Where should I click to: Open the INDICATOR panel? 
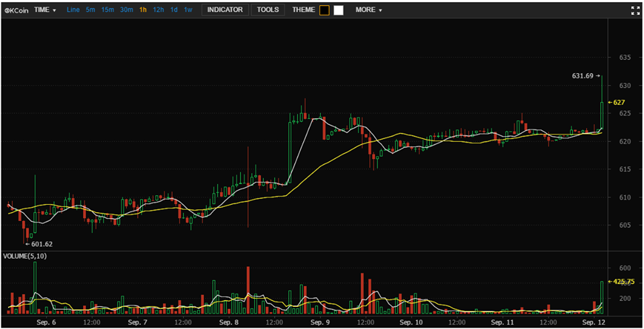point(225,10)
